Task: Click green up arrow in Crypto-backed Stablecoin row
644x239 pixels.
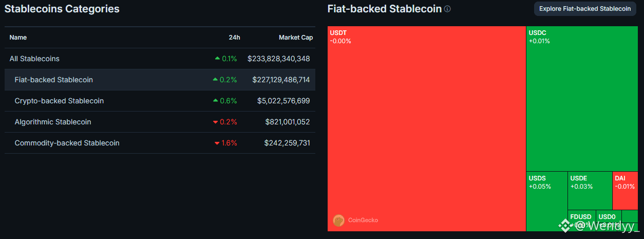Action: click(x=216, y=101)
